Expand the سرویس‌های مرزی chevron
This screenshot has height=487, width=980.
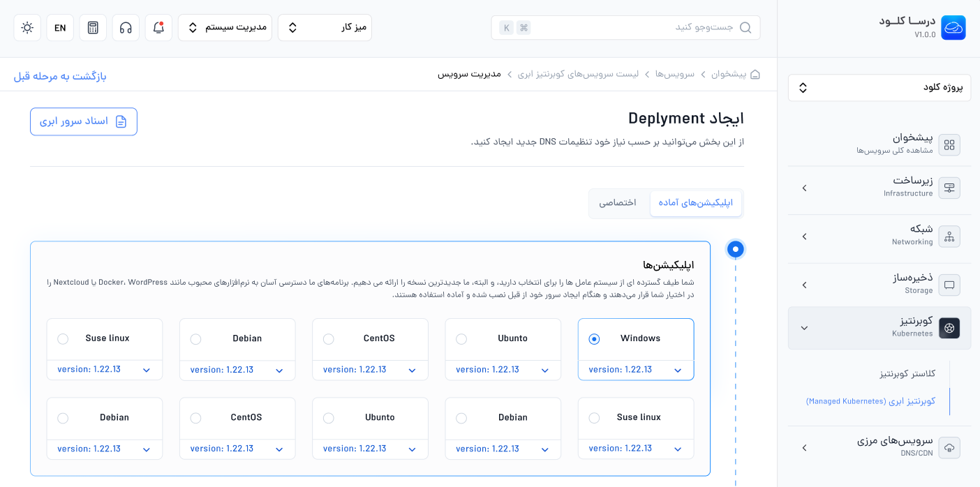(804, 447)
